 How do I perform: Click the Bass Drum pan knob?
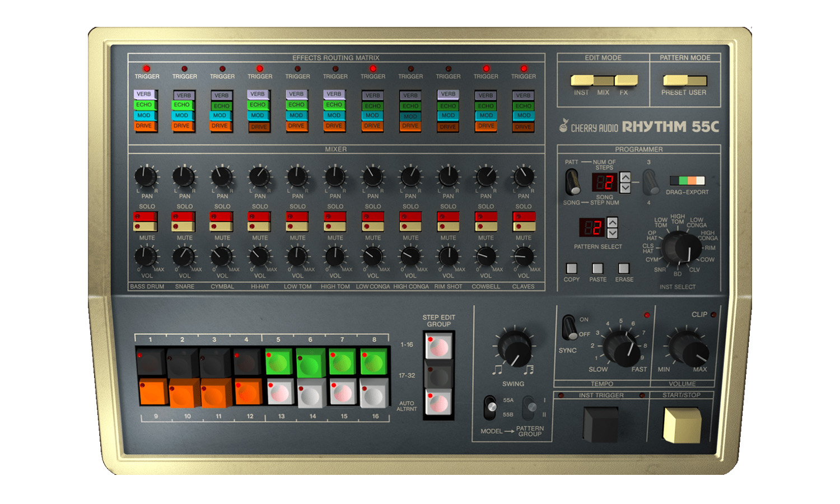[146, 176]
